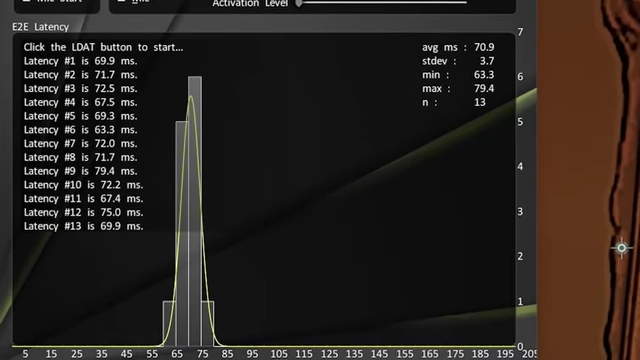This screenshot has height=360, width=640.
Task: Select the 'Latency #5 is 69.3 ms.' row
Action: pos(80,116)
